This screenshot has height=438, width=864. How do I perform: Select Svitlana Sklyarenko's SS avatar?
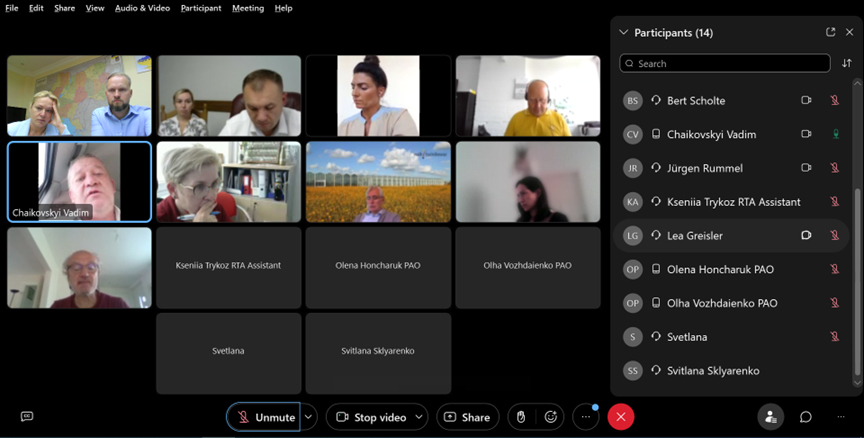coord(633,370)
